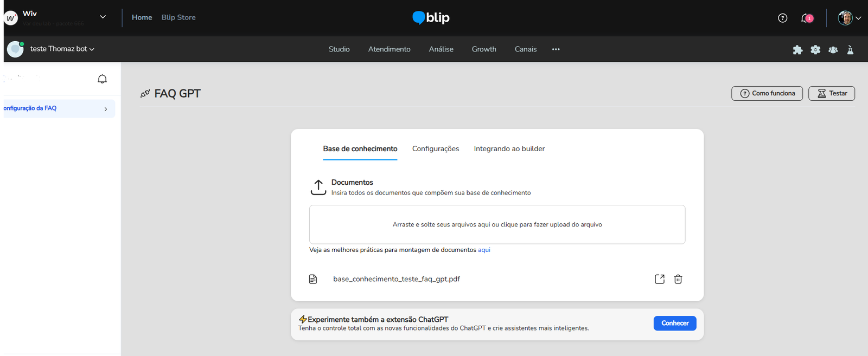Open the puzzle piece extensions icon
Image resolution: width=868 pixels, height=356 pixels.
tap(797, 50)
